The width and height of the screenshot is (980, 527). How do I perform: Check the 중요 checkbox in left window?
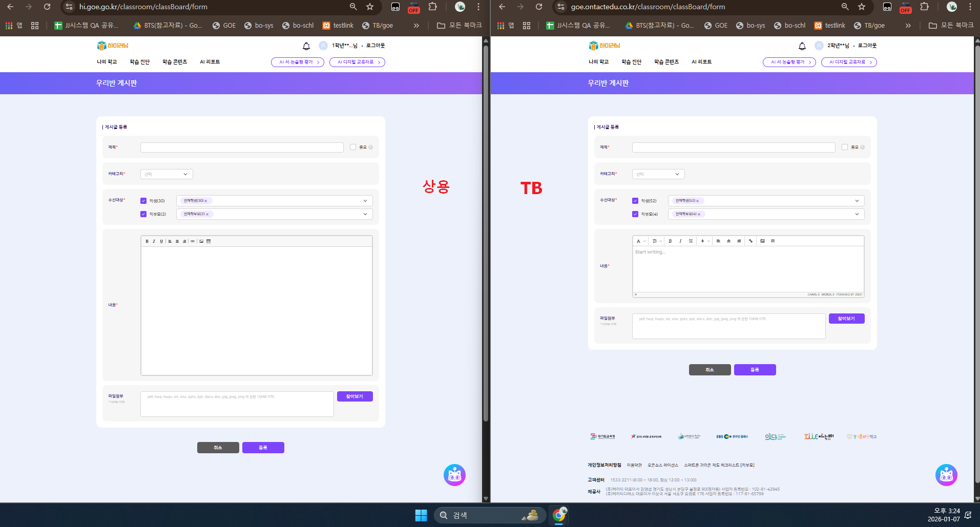(x=353, y=147)
